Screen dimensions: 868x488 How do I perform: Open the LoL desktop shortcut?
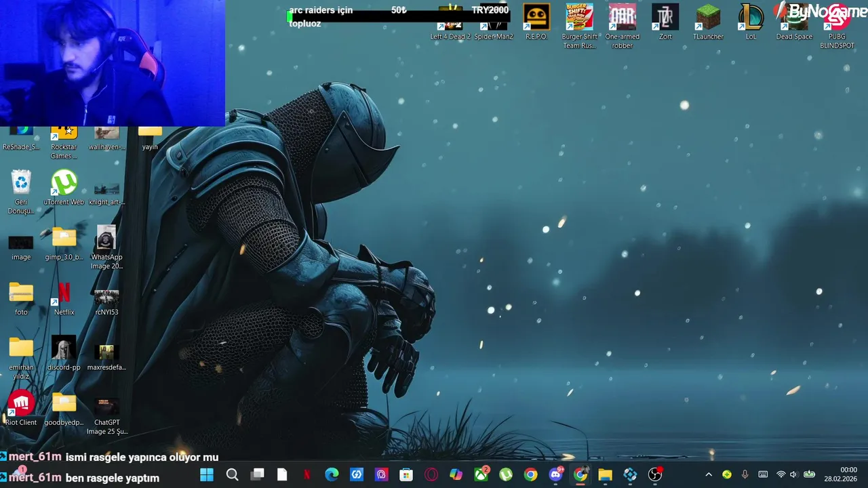(751, 22)
